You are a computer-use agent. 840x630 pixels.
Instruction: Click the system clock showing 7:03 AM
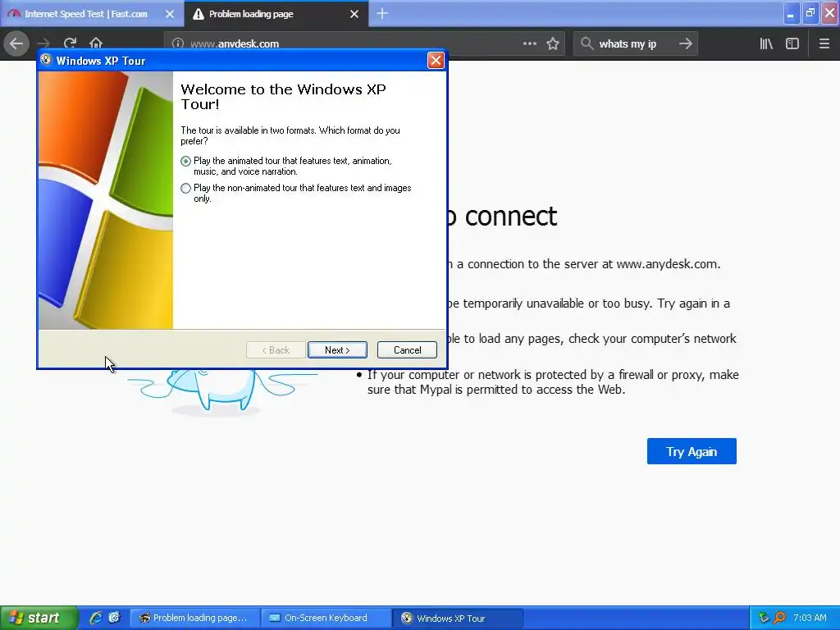[x=810, y=618]
